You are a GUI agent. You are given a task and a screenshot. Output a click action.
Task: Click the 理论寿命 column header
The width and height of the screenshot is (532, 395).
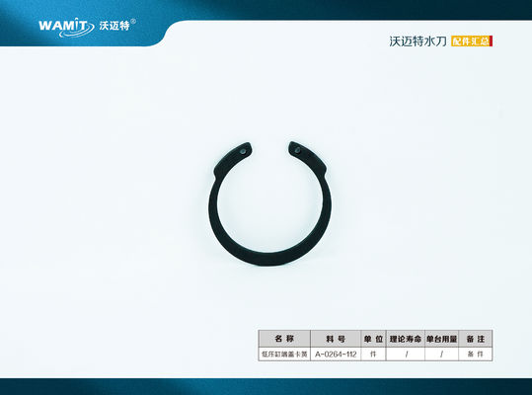406,339
